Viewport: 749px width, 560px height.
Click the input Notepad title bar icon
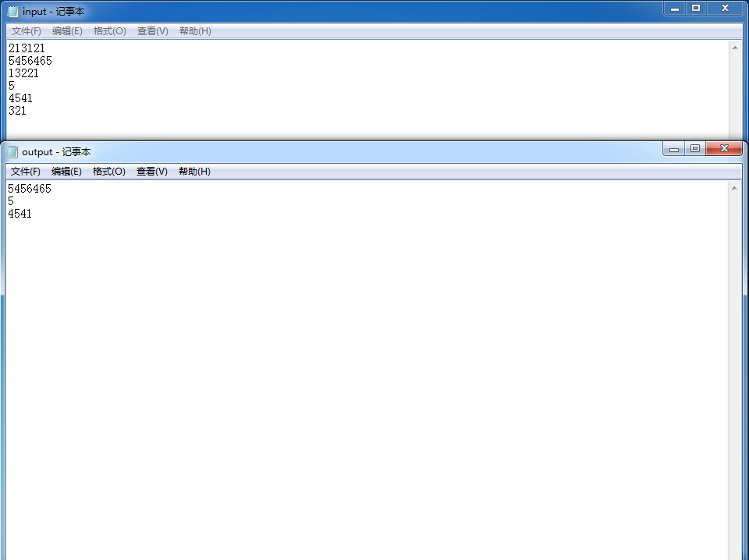[x=13, y=12]
